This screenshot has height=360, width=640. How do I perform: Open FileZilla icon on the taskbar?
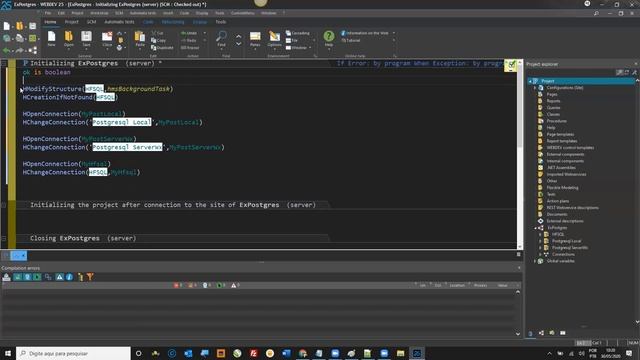tap(253, 353)
